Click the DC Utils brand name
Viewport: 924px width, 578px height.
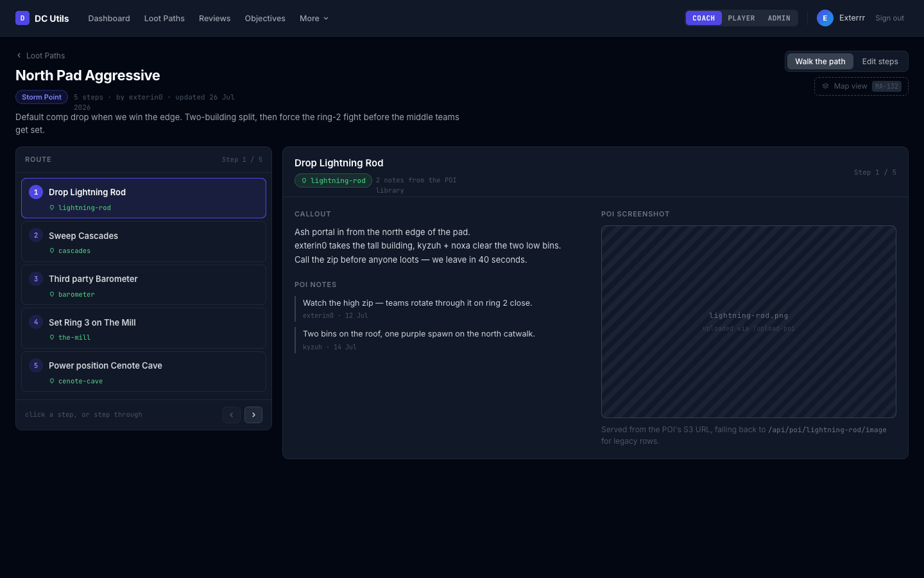[51, 18]
